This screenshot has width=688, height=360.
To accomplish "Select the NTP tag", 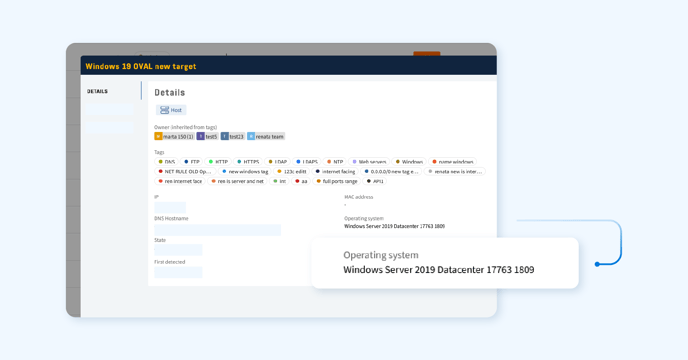I will (x=335, y=162).
